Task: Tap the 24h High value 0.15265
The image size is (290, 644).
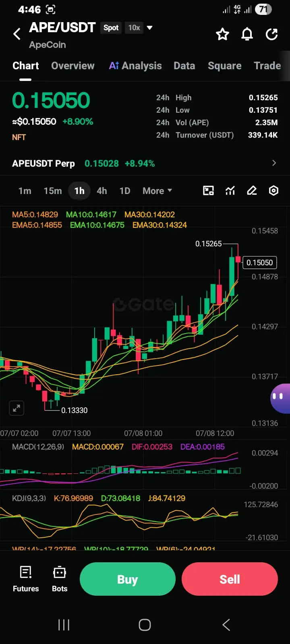Action: pos(263,97)
